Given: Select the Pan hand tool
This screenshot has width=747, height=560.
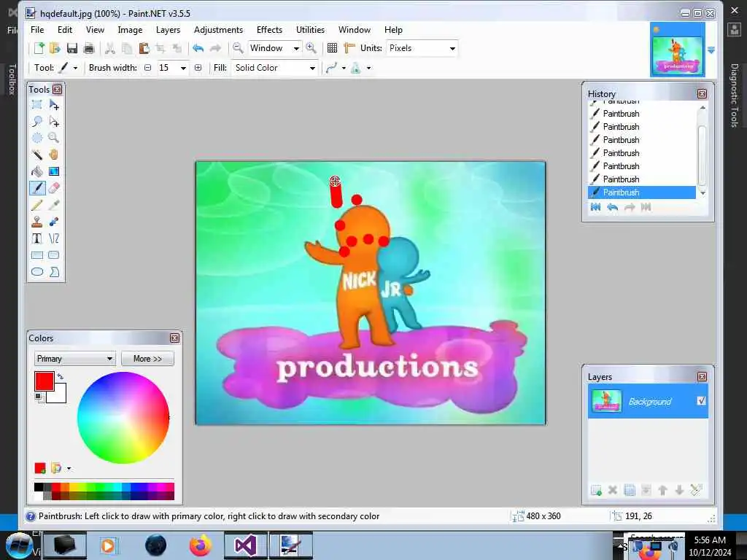Looking at the screenshot, I should 54,155.
